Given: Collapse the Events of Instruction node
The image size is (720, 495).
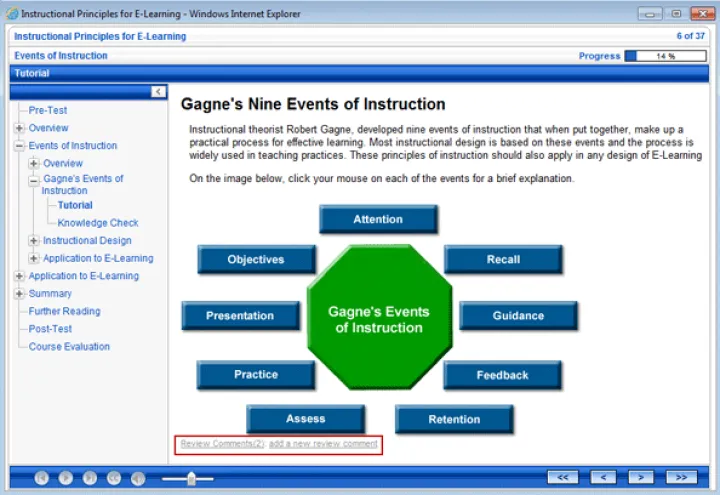Looking at the screenshot, I should pyautogui.click(x=20, y=146).
